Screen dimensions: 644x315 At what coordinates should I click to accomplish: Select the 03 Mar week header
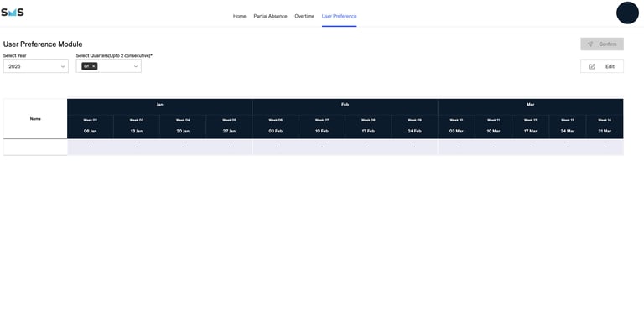click(x=456, y=127)
